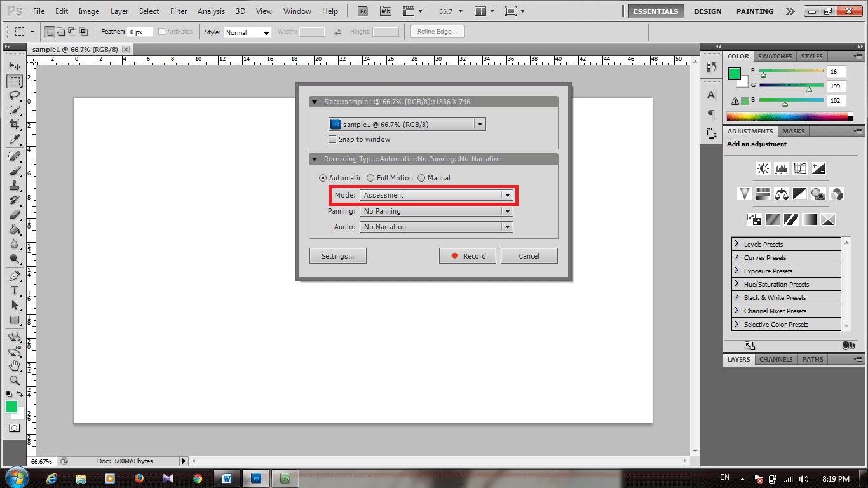
Task: Add a Channel Mixer adjustment
Action: click(x=837, y=194)
